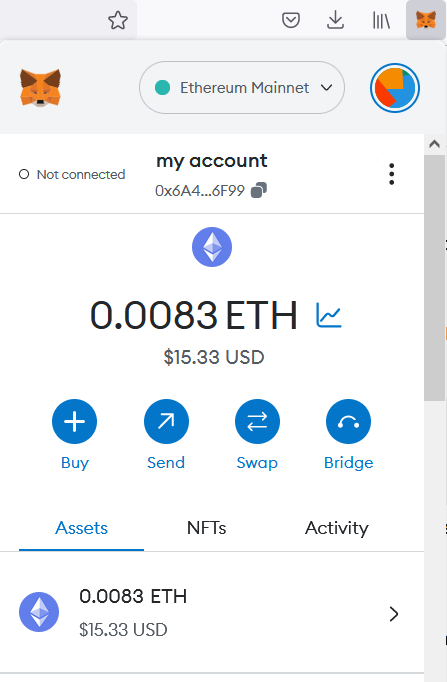Click the my account name label
This screenshot has height=682, width=447.
(212, 160)
